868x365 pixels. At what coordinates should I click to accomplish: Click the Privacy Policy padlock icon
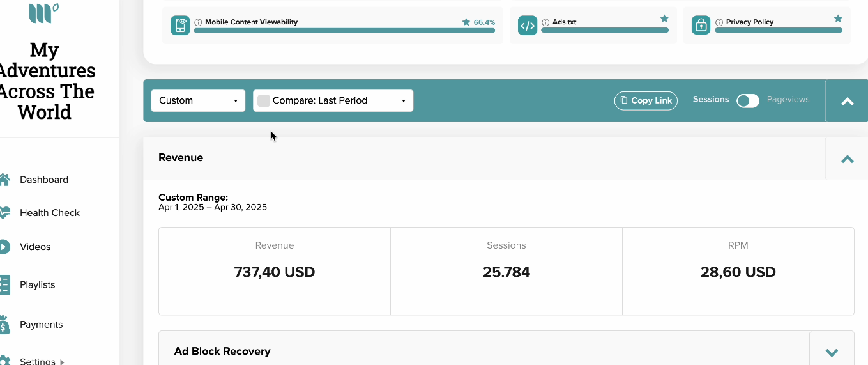(701, 26)
